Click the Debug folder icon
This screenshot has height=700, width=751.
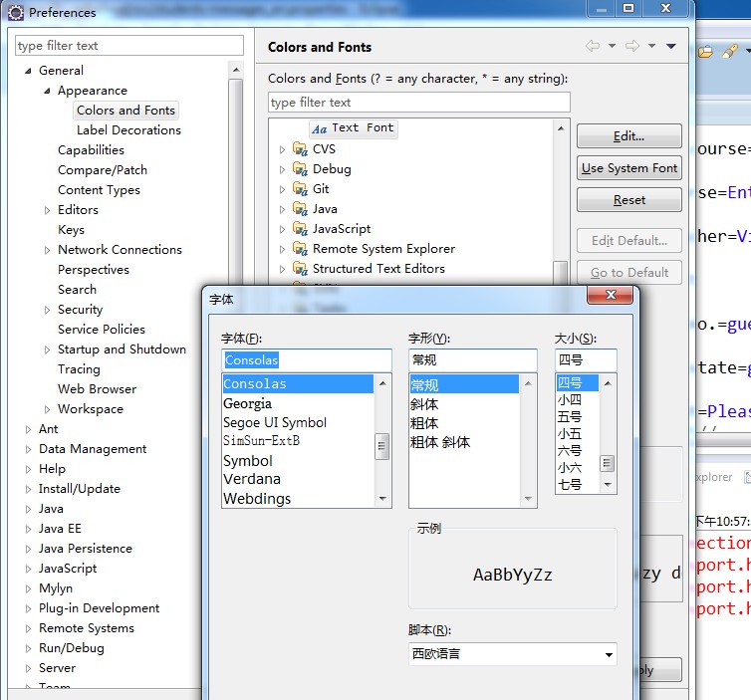point(301,169)
